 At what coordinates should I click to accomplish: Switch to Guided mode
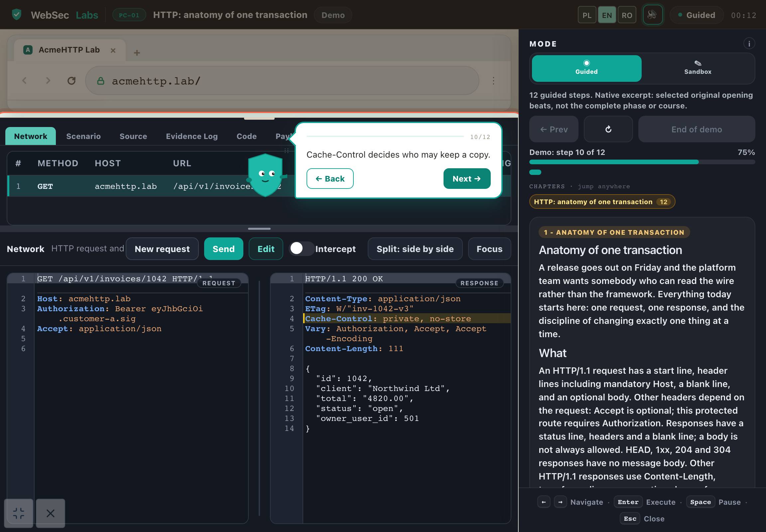click(586, 68)
